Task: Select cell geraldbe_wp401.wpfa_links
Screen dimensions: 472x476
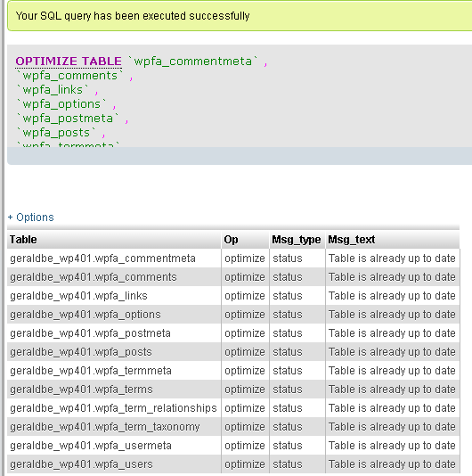Action: click(x=114, y=296)
